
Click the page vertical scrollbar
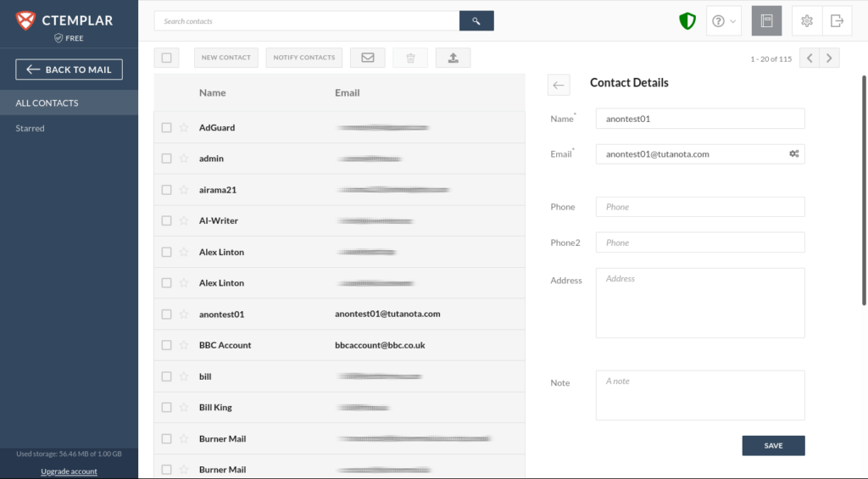click(864, 190)
